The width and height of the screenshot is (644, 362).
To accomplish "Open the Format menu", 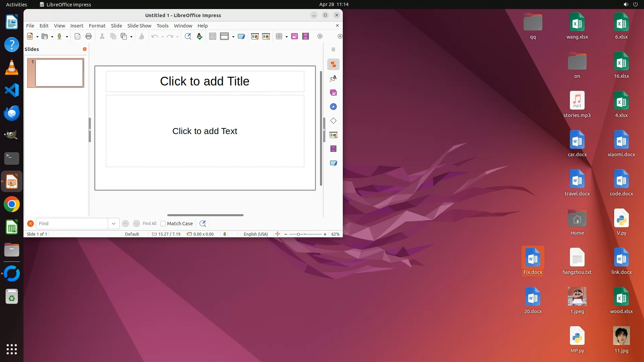I will [x=97, y=25].
